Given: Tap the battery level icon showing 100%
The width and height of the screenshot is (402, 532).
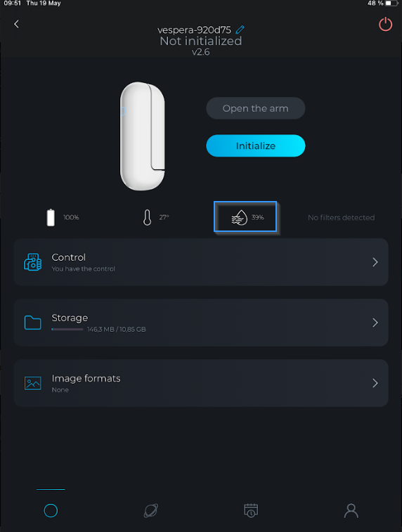Looking at the screenshot, I should [x=51, y=217].
